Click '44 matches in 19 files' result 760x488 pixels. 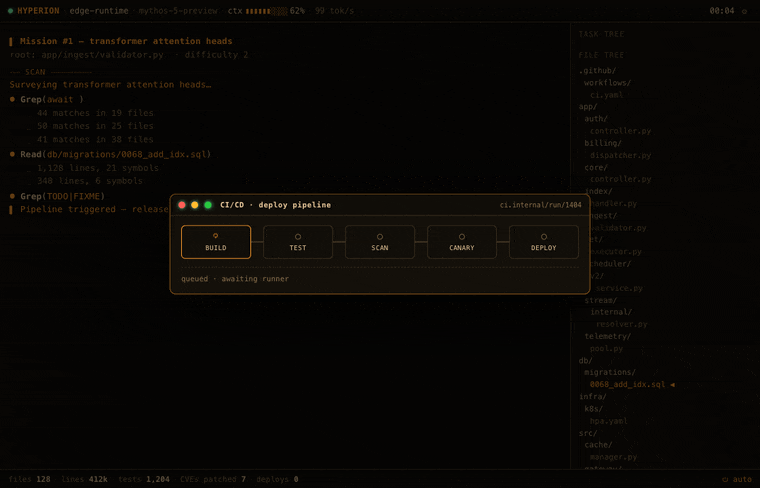coord(95,113)
